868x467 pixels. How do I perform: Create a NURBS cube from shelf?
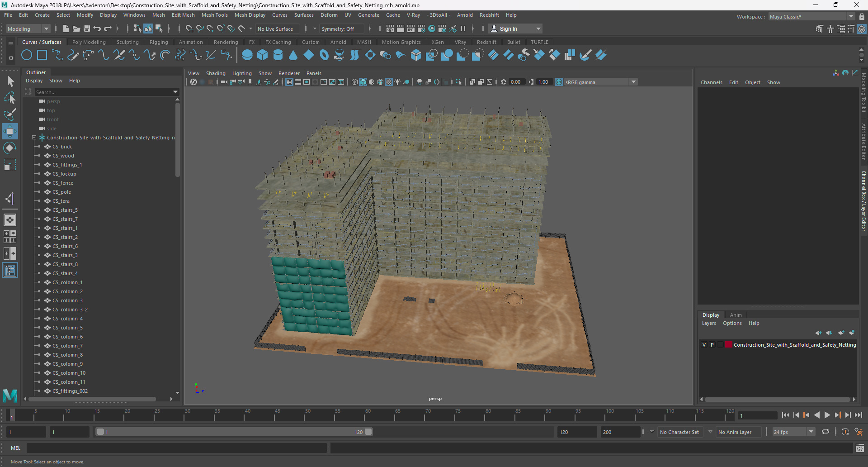pos(263,55)
